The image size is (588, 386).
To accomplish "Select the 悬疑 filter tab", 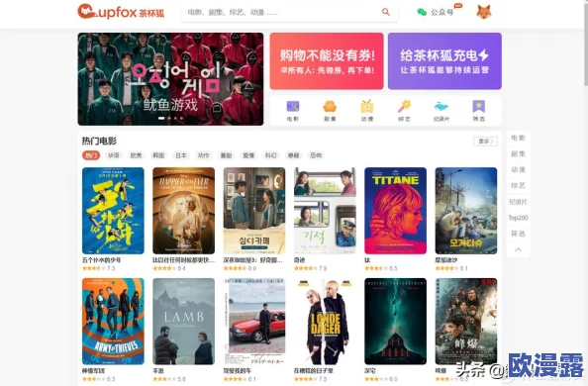I will [293, 155].
